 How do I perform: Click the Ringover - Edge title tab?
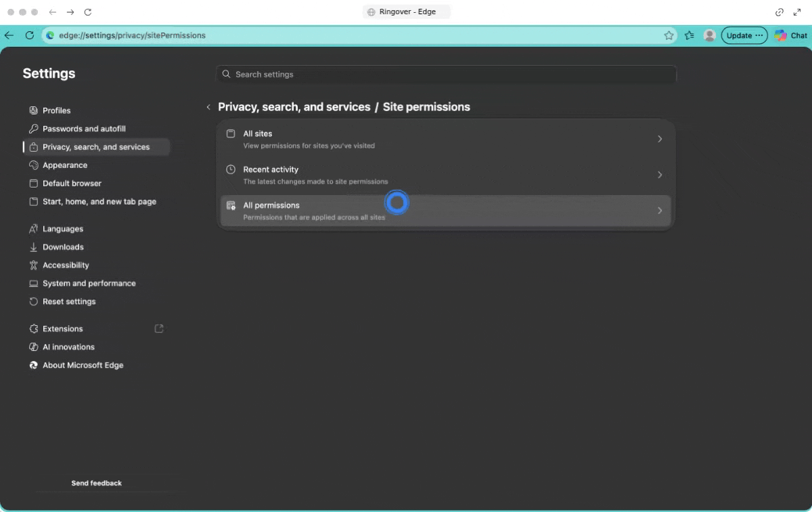click(406, 12)
